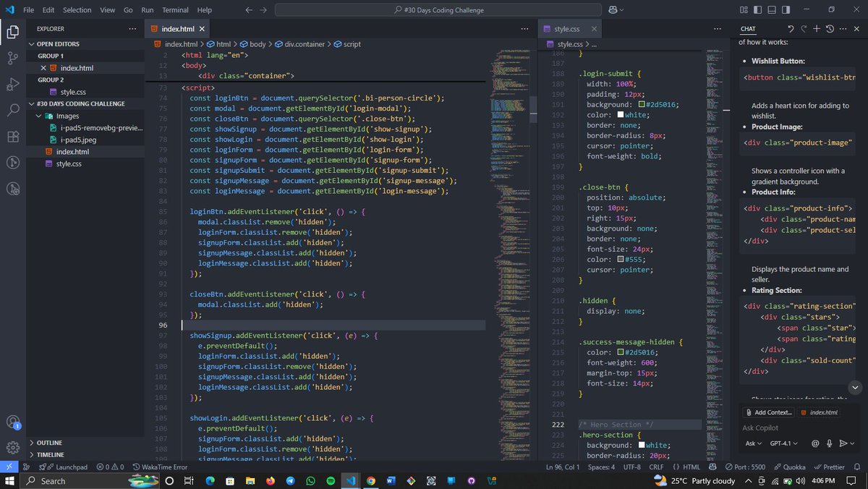Open the GPT-4.1 model picker
The height and width of the screenshot is (489, 868).
(x=783, y=443)
